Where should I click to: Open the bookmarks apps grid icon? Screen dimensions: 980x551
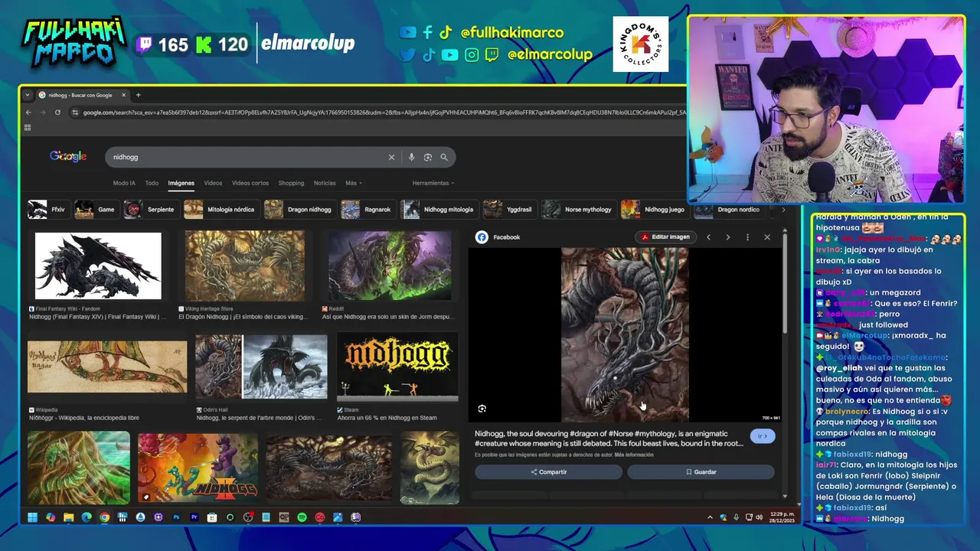[x=28, y=127]
